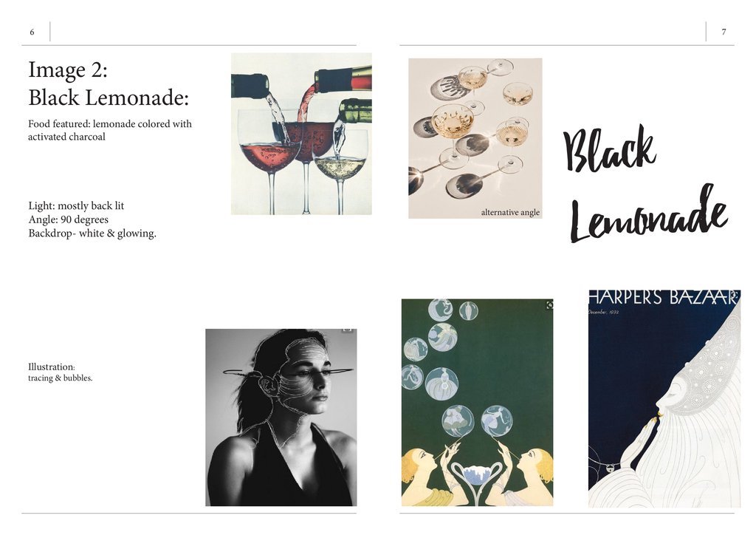The image size is (756, 535).
Task: Click the 'Angle: 90 degrees' line
Action: (x=68, y=219)
